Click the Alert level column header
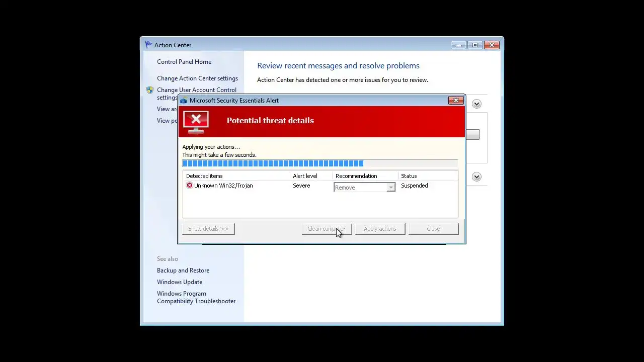 pyautogui.click(x=311, y=176)
